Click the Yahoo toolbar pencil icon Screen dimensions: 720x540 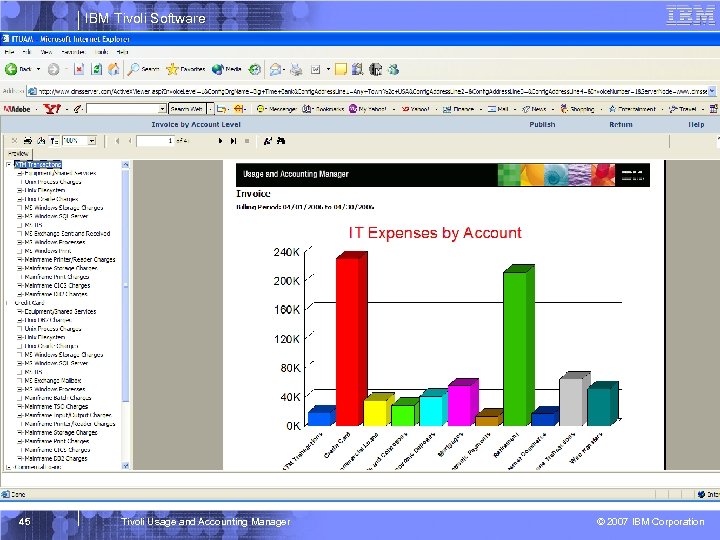pyautogui.click(x=78, y=109)
